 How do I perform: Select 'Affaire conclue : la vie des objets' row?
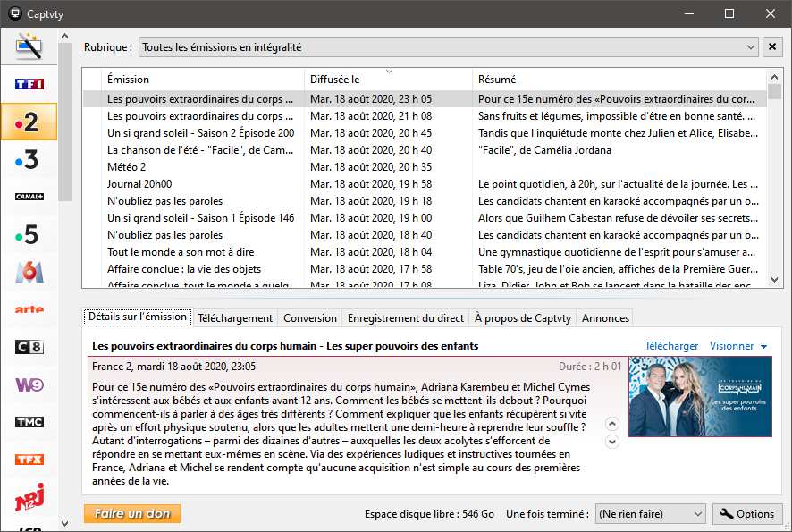coord(425,269)
